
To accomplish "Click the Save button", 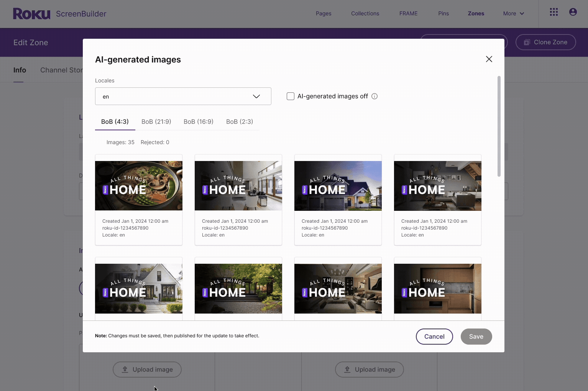I will pos(476,337).
